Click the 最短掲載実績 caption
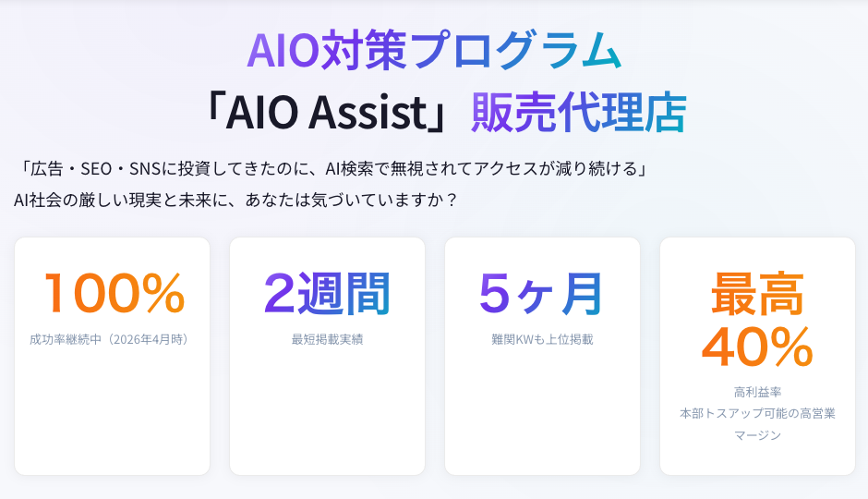 click(x=327, y=339)
